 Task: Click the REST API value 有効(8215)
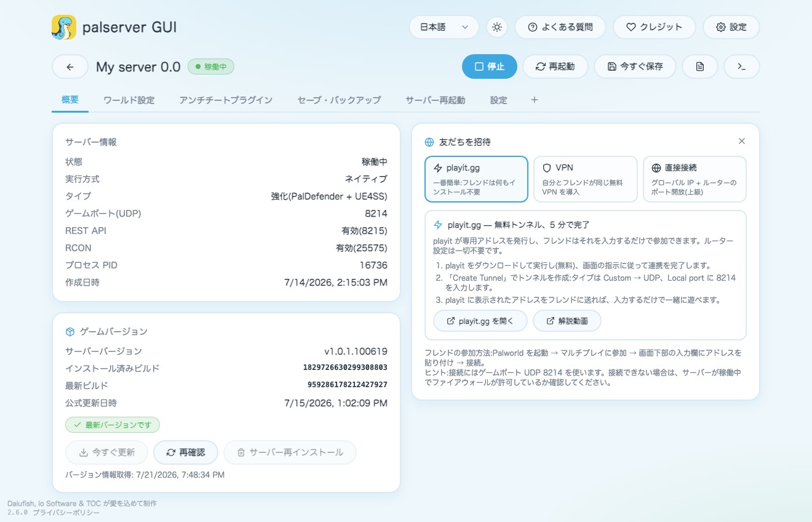coord(365,231)
